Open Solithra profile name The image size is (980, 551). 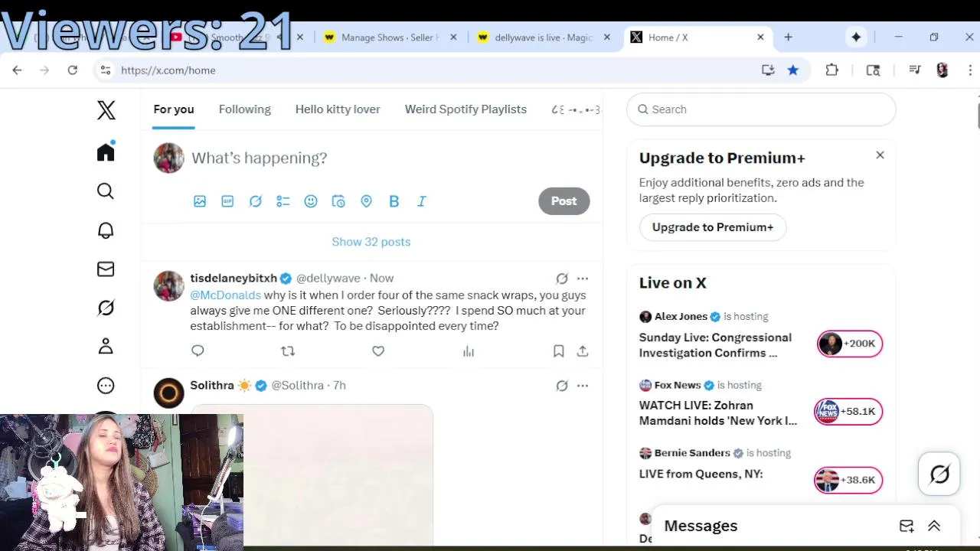[212, 386]
